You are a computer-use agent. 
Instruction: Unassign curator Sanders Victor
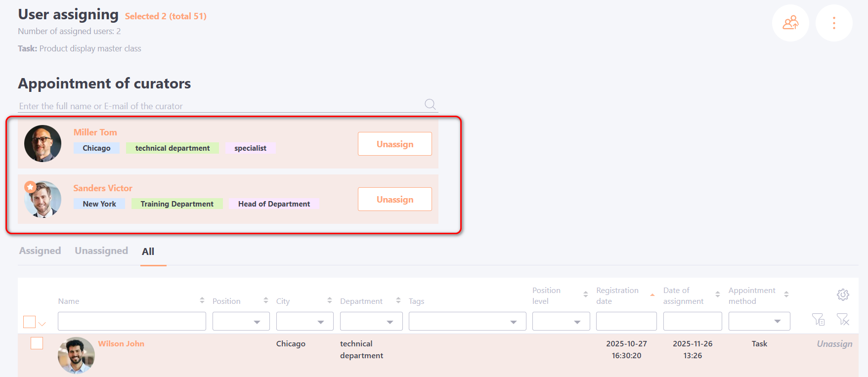[394, 199]
